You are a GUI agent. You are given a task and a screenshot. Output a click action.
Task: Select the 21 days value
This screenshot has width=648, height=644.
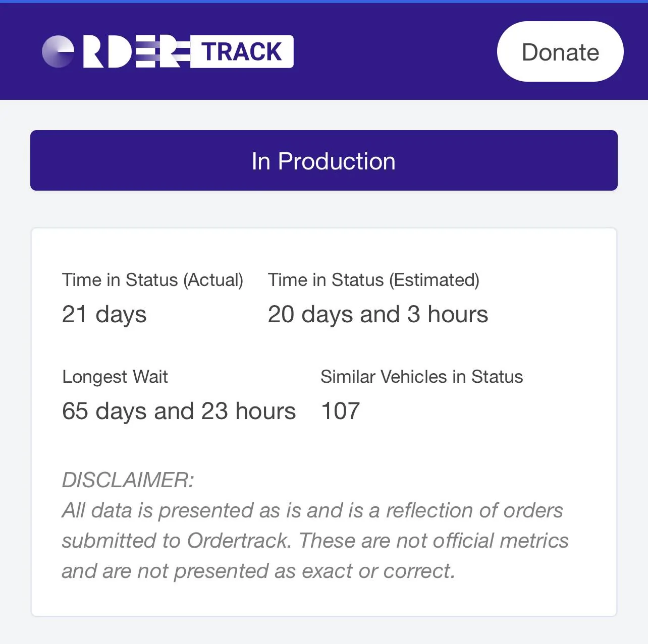(104, 314)
